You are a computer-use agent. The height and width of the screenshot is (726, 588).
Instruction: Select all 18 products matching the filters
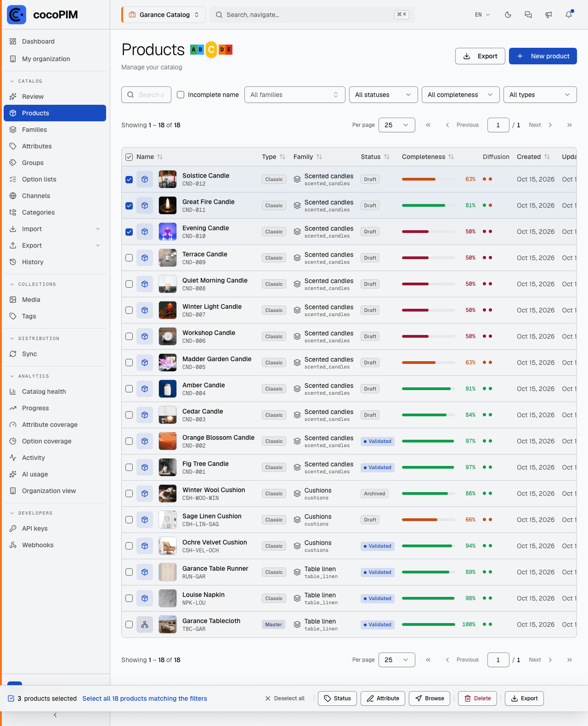tap(145, 698)
